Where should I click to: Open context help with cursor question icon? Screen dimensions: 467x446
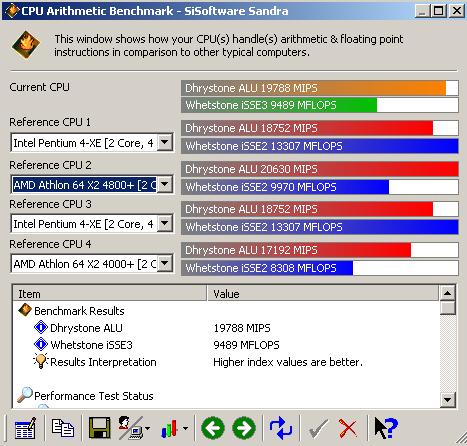click(x=386, y=428)
